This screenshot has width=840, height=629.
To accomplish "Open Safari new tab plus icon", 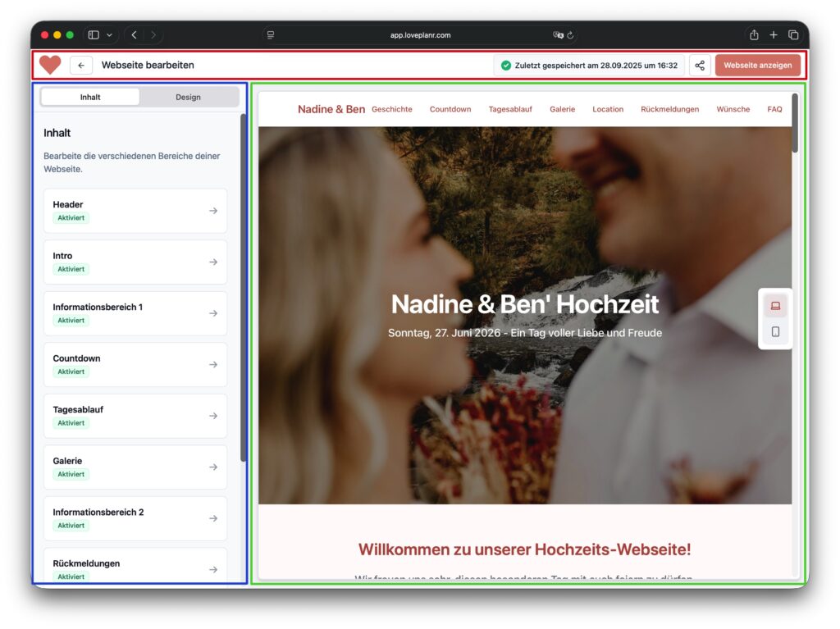I will (x=774, y=35).
